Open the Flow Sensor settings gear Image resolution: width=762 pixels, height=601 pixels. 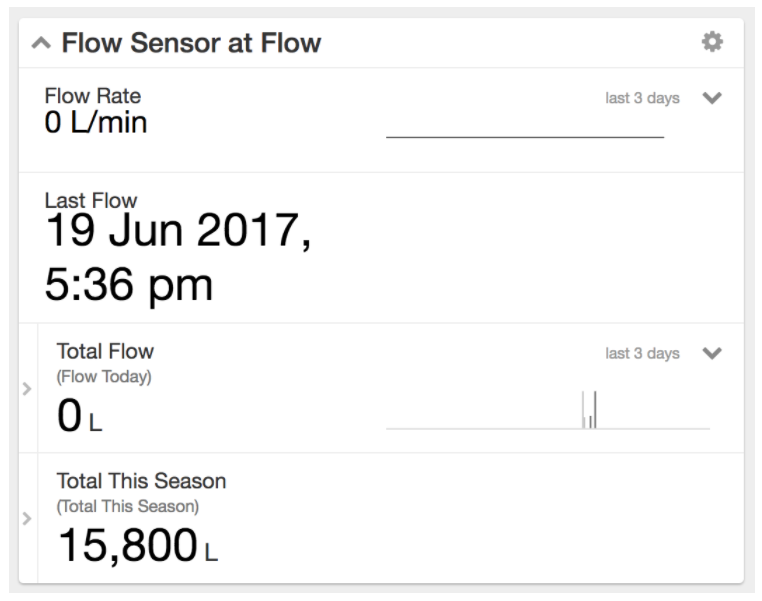712,42
